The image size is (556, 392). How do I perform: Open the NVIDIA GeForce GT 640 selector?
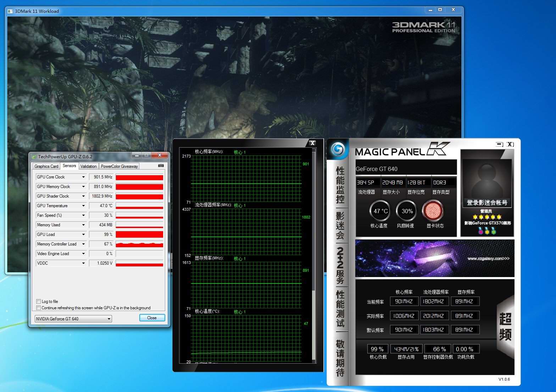pos(73,319)
